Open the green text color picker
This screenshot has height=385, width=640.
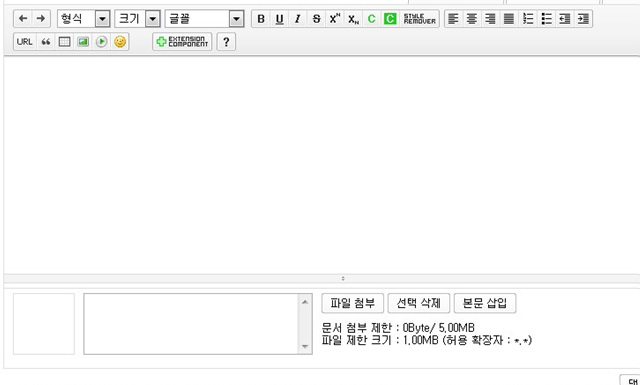371,19
